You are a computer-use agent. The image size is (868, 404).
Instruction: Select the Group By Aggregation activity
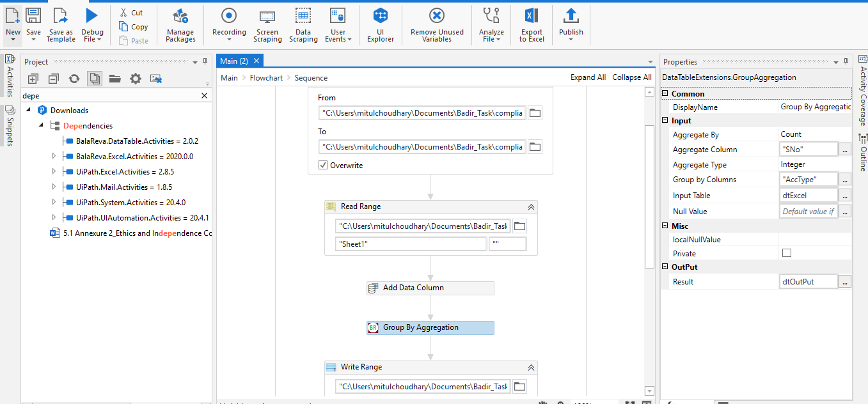click(x=430, y=327)
